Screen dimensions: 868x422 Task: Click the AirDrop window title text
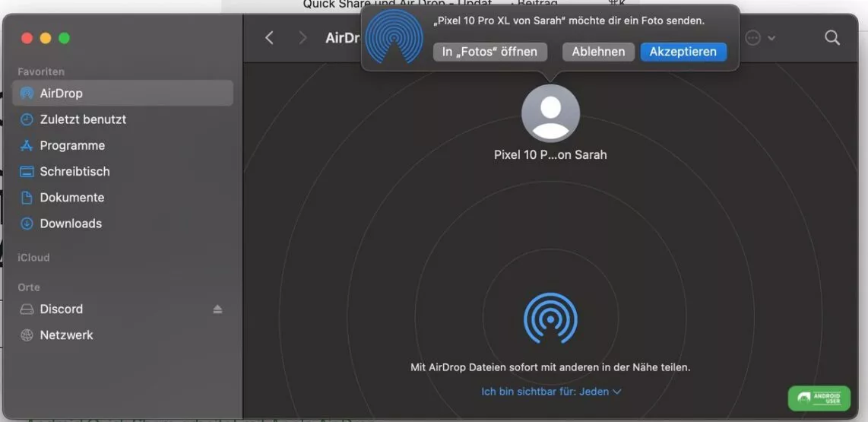click(344, 38)
